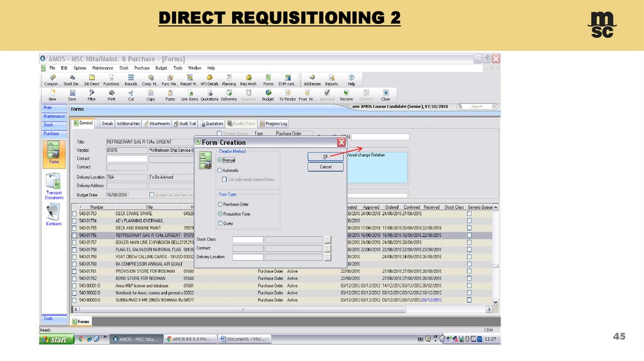
Task: Open the Purchase menu
Action: (x=142, y=68)
